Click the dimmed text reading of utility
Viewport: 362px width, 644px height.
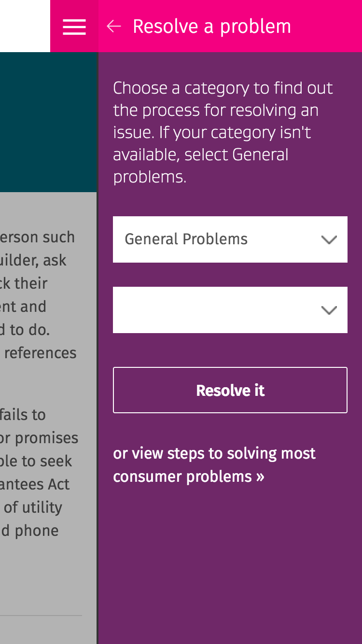(x=33, y=507)
